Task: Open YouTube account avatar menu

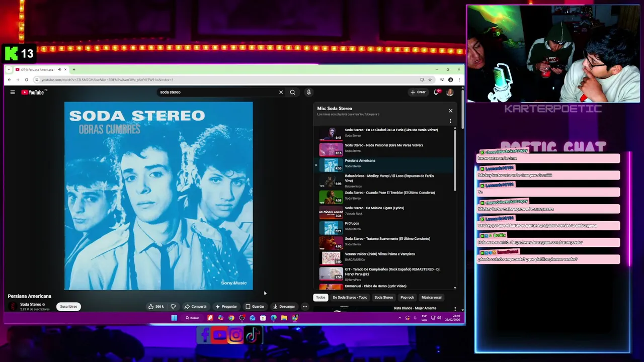Action: (x=450, y=92)
